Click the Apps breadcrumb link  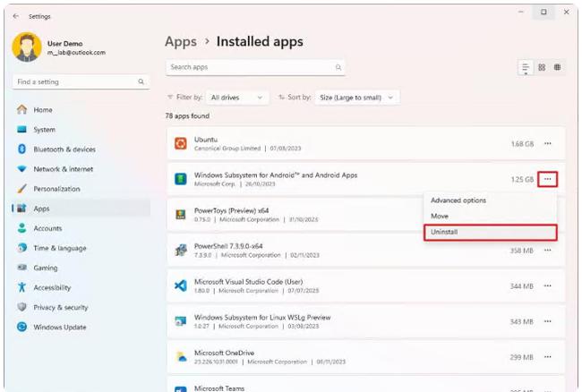(x=182, y=42)
